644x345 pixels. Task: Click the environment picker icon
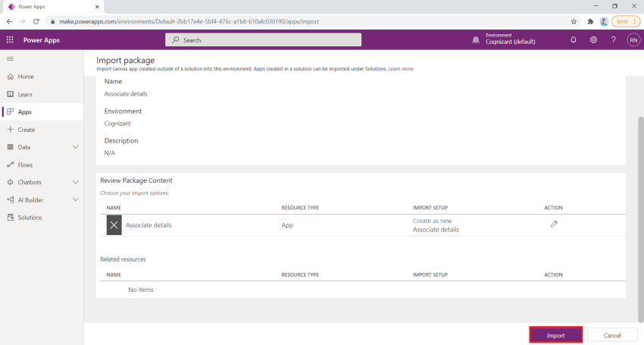(x=476, y=40)
